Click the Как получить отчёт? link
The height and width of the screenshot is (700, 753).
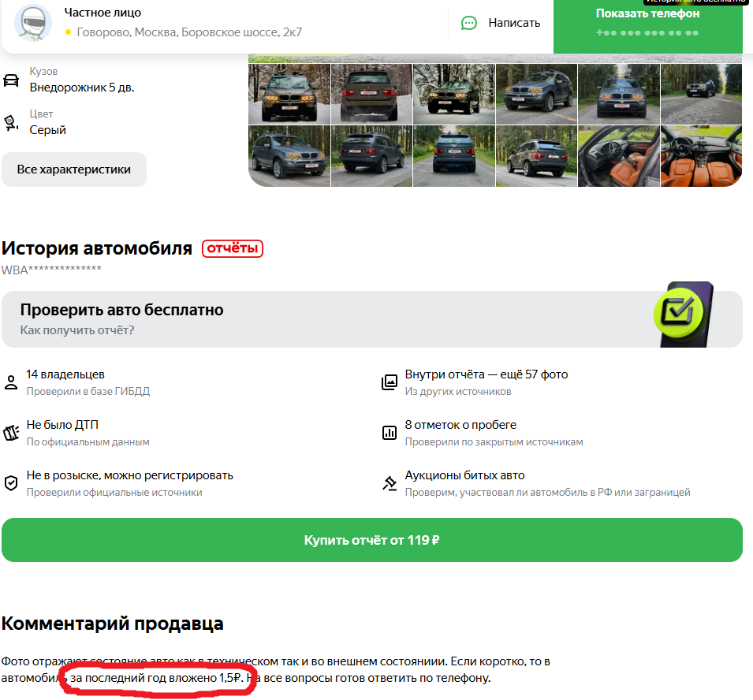coord(77,330)
